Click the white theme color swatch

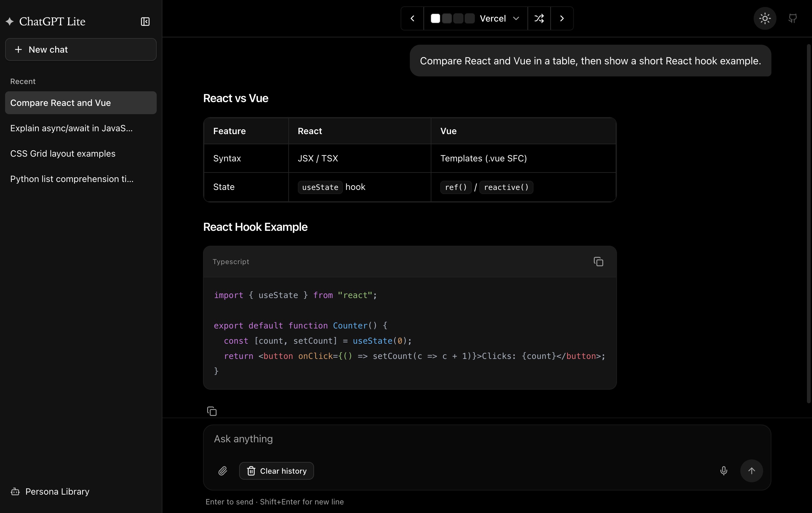[435, 18]
